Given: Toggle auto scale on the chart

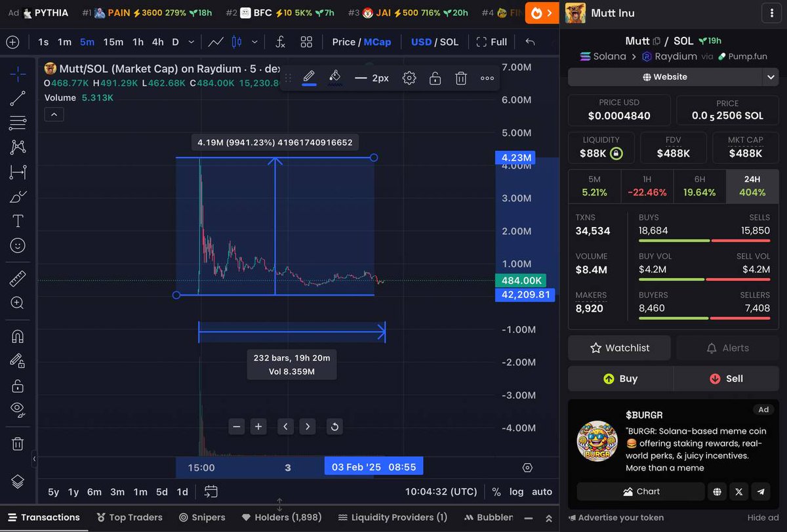Looking at the screenshot, I should (542, 491).
